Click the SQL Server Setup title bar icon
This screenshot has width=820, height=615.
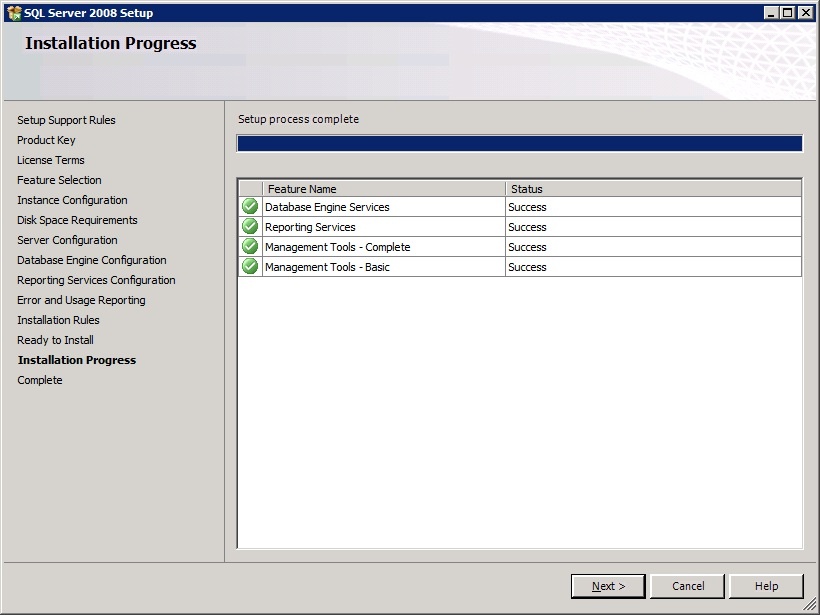tap(14, 13)
